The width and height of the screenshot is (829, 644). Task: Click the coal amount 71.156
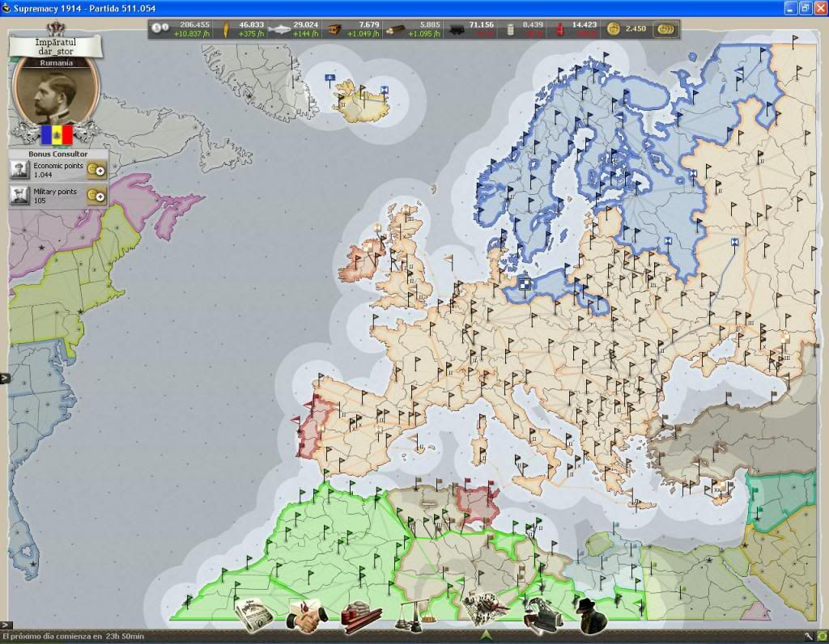click(x=481, y=24)
